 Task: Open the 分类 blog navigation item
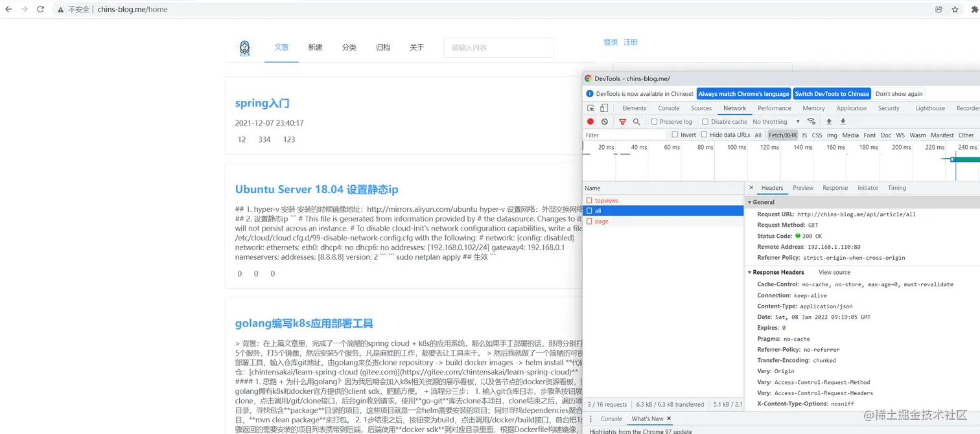[349, 47]
